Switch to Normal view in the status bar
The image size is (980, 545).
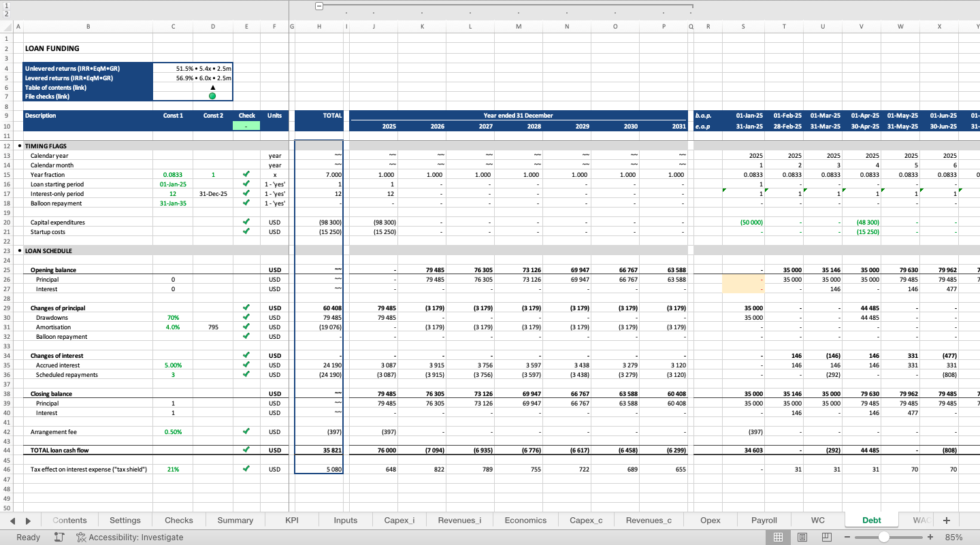(x=778, y=537)
